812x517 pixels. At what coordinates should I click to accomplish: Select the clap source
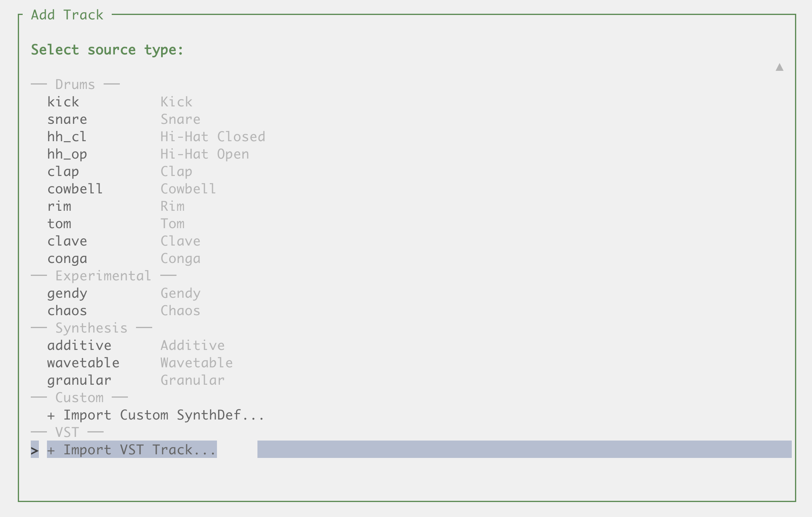(63, 172)
